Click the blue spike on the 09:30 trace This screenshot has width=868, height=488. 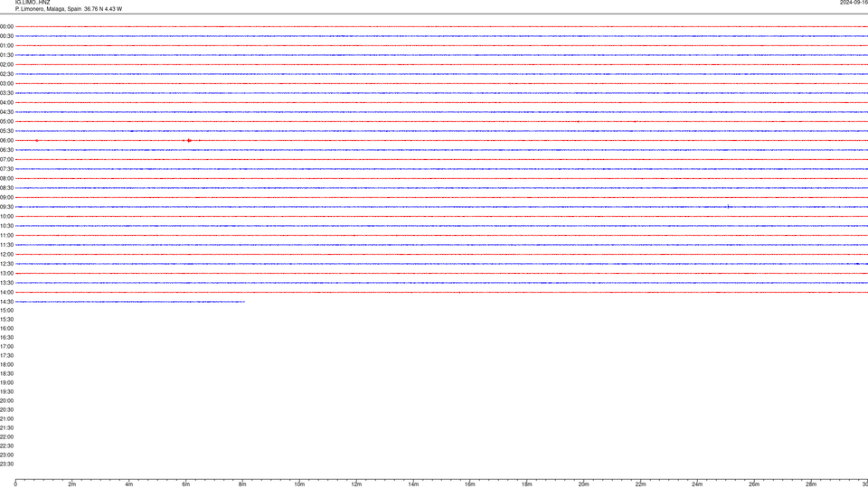728,206
